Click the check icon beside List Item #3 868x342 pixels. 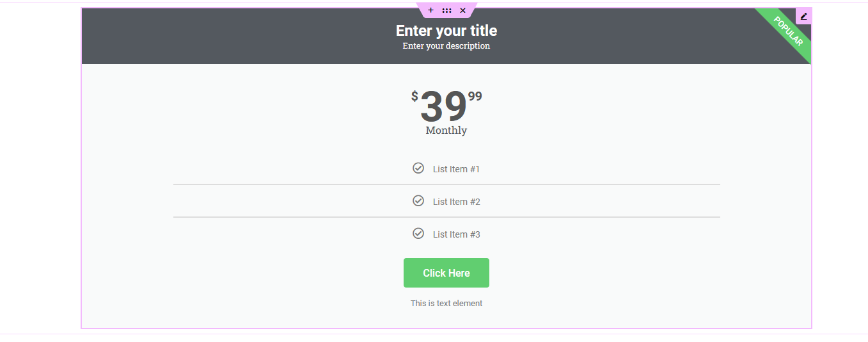pos(418,233)
